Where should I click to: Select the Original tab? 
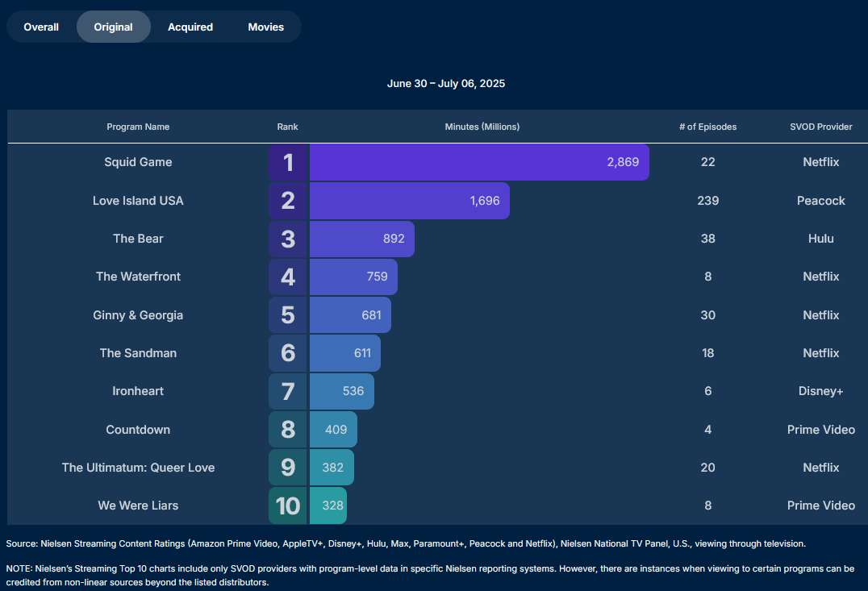pos(114,27)
